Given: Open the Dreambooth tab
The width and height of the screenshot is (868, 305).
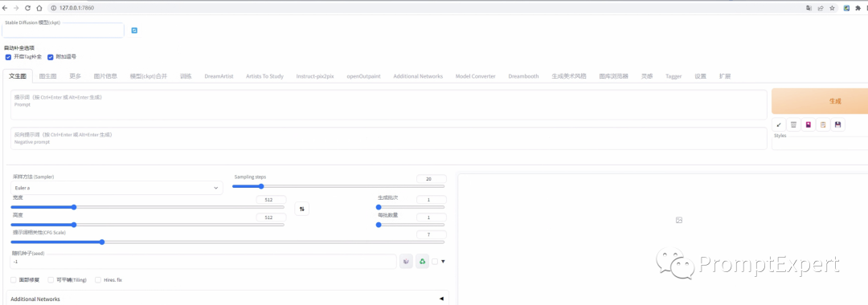Looking at the screenshot, I should [524, 76].
